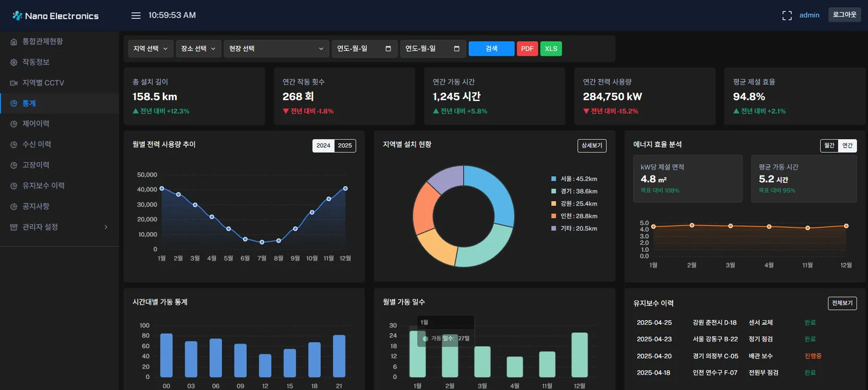This screenshot has width=868, height=390.
Task: Click the first 연도-월-일 date field
Action: [x=364, y=49]
